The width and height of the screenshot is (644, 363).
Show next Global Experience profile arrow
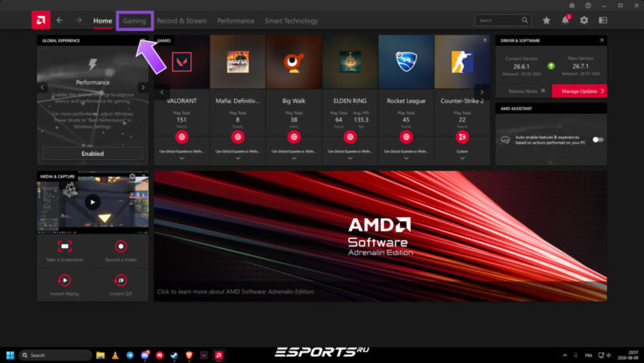coord(143,87)
